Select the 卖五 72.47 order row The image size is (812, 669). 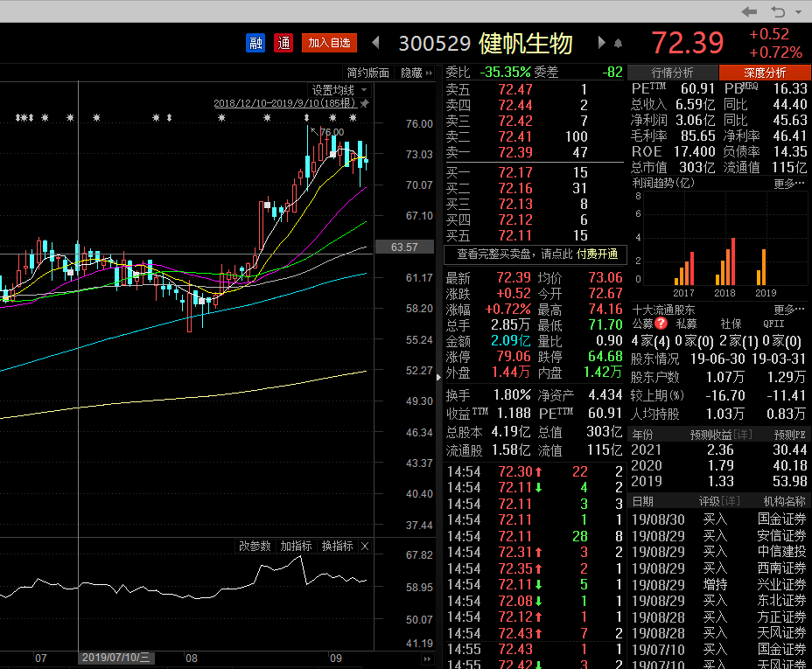click(534, 89)
